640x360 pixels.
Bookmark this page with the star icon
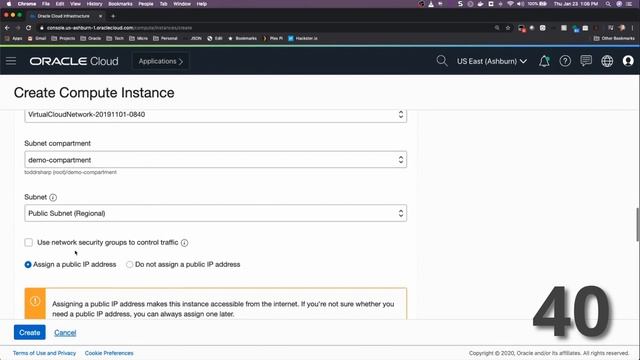(508, 28)
